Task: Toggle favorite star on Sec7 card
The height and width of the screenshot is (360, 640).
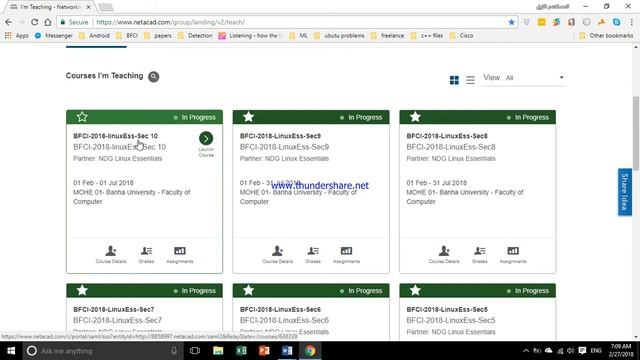Action: tap(82, 290)
